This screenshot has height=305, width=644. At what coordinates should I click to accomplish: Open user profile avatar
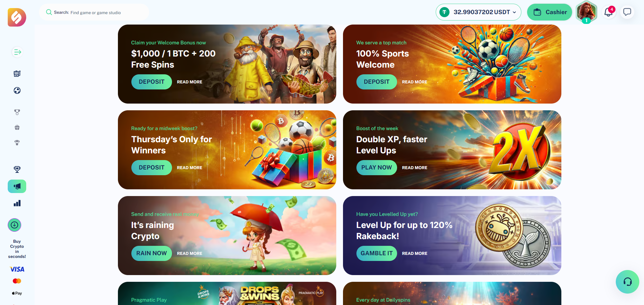pyautogui.click(x=586, y=12)
